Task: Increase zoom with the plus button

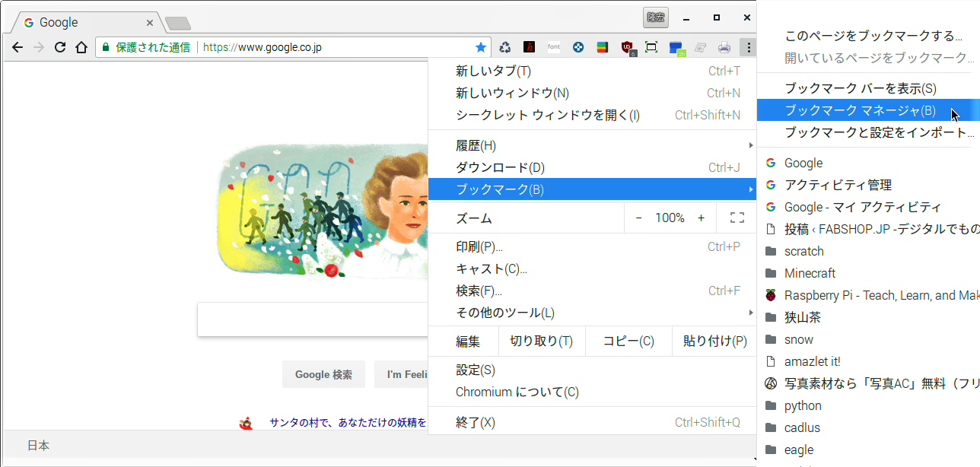Action: (x=702, y=218)
